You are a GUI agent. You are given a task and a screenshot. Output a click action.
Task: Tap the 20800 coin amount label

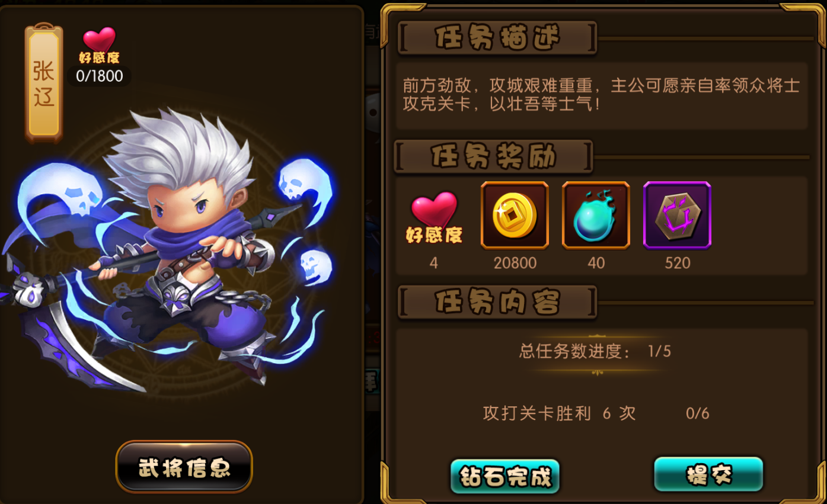(x=515, y=263)
